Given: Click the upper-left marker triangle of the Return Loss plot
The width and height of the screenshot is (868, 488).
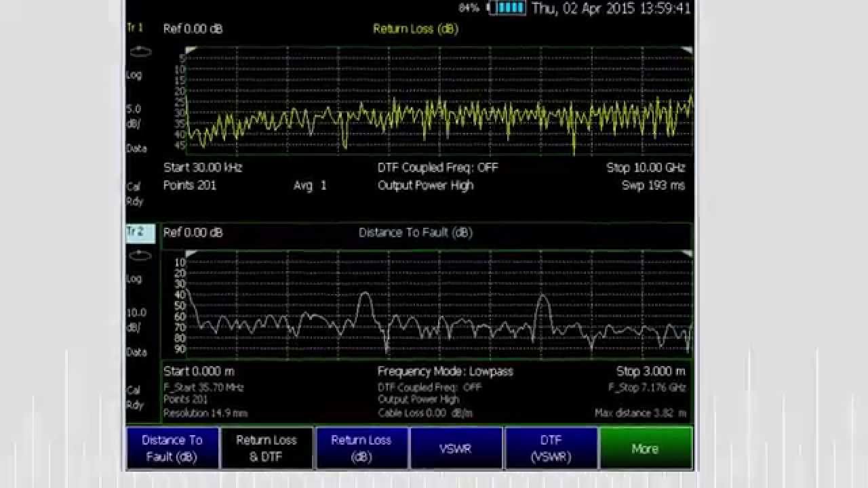Looking at the screenshot, I should (191, 51).
